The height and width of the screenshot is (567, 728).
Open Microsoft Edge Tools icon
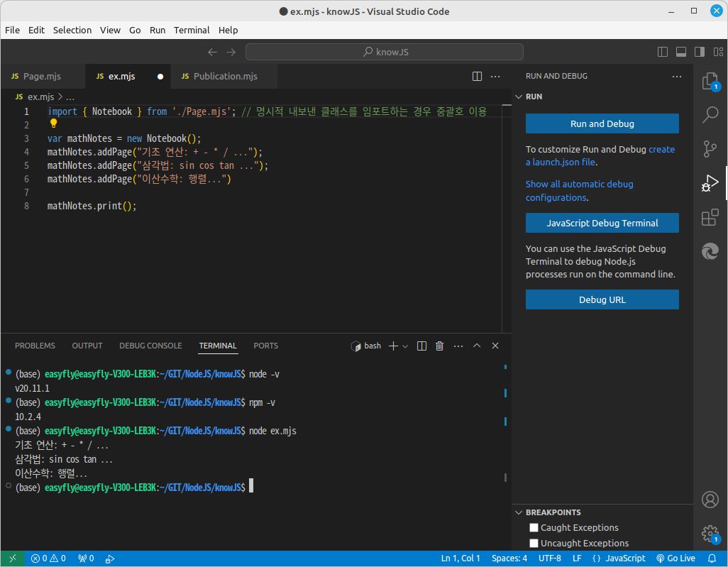point(710,251)
